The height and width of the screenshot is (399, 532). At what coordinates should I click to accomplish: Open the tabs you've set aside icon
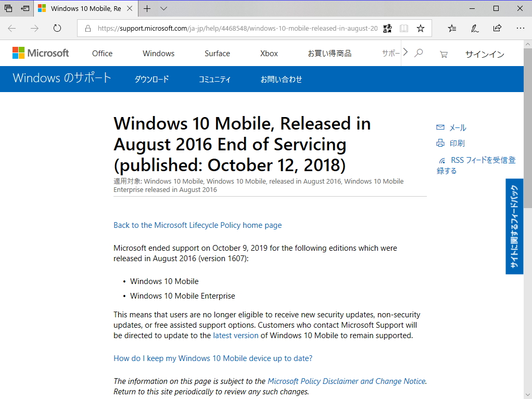point(8,8)
